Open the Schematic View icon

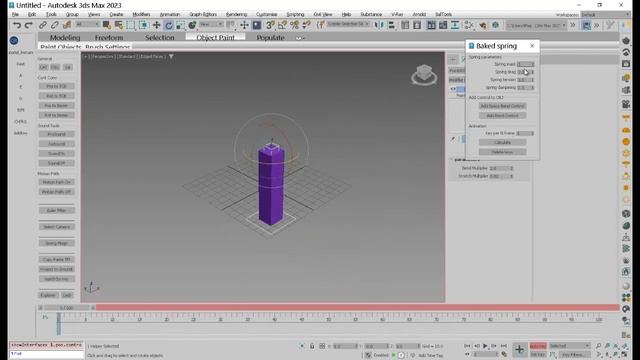455,25
